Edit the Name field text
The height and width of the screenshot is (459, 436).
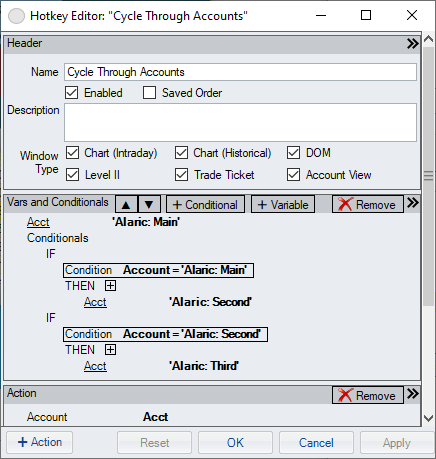tap(240, 72)
